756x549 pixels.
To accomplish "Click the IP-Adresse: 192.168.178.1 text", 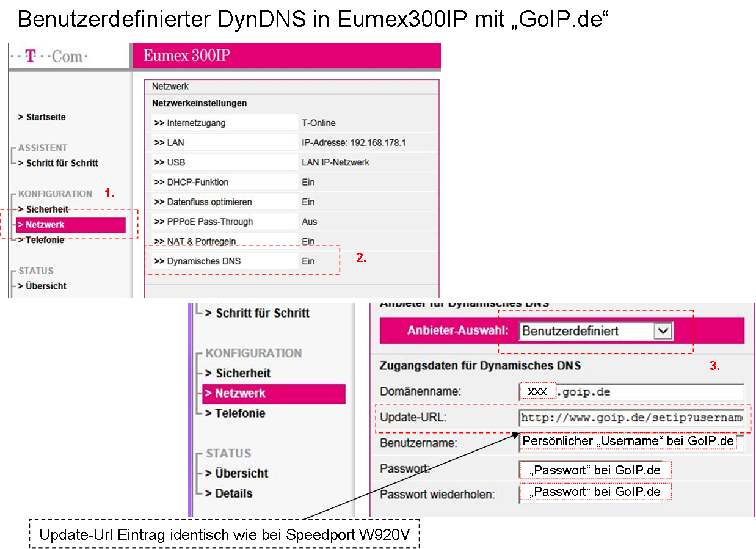I will coord(354,142).
